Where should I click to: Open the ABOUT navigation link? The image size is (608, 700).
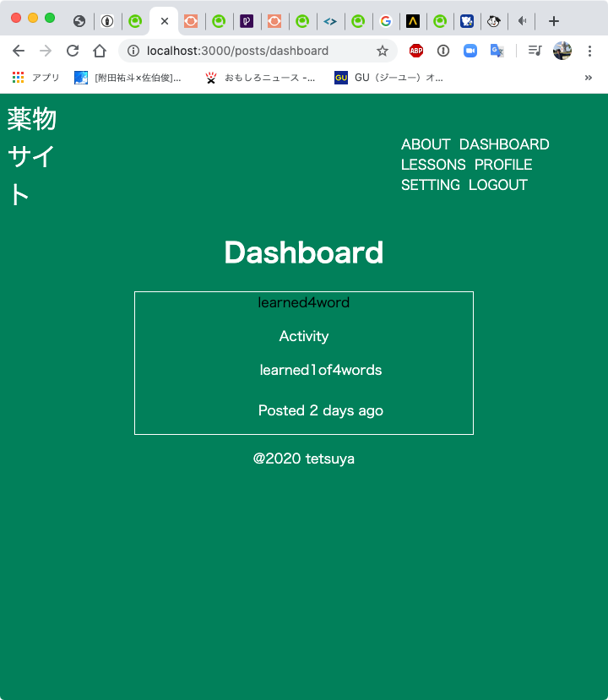[x=426, y=144]
